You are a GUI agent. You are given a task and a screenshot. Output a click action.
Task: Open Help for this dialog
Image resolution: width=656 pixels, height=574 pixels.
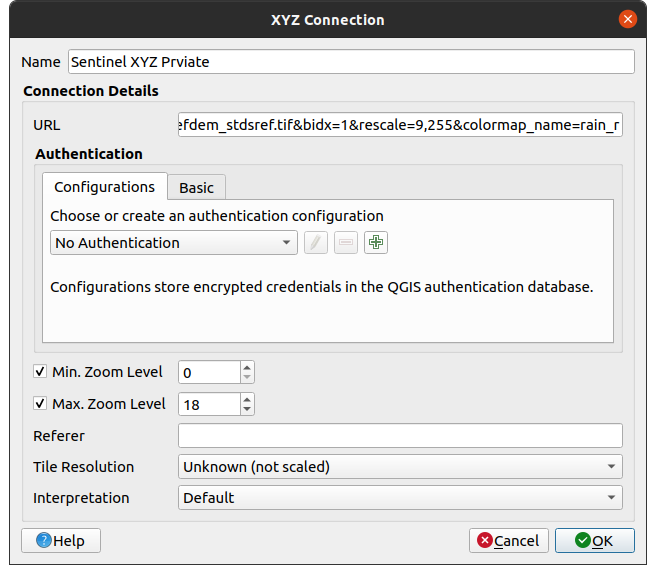point(61,541)
